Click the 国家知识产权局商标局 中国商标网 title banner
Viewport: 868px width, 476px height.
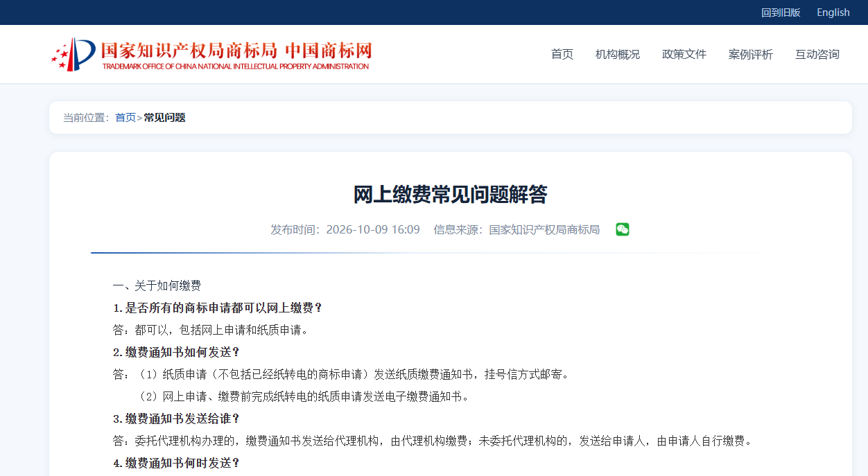[x=236, y=54]
